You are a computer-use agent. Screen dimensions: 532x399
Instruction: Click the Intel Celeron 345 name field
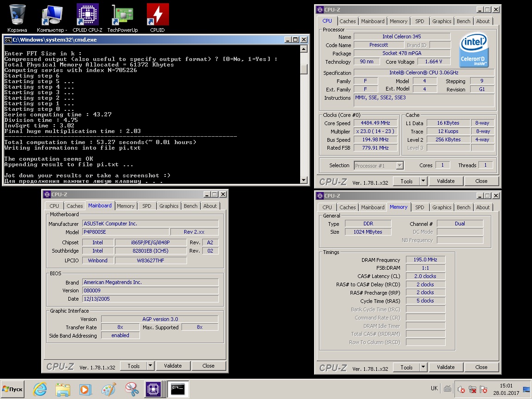[402, 36]
